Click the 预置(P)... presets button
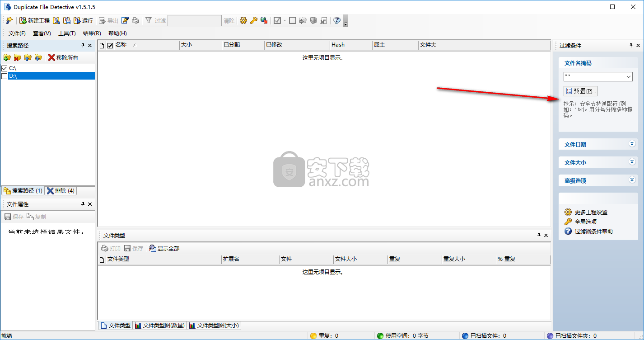 pyautogui.click(x=581, y=91)
